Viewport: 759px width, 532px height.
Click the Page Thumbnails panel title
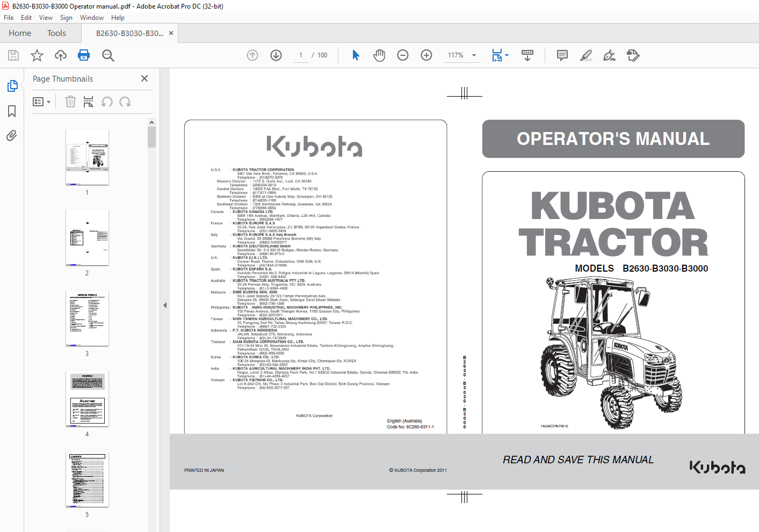point(63,79)
